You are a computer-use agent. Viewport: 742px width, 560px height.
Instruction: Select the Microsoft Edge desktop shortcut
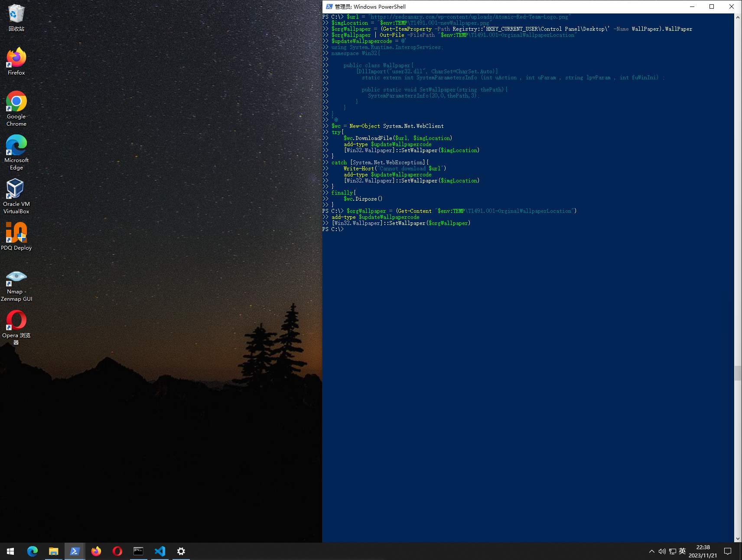point(16,152)
